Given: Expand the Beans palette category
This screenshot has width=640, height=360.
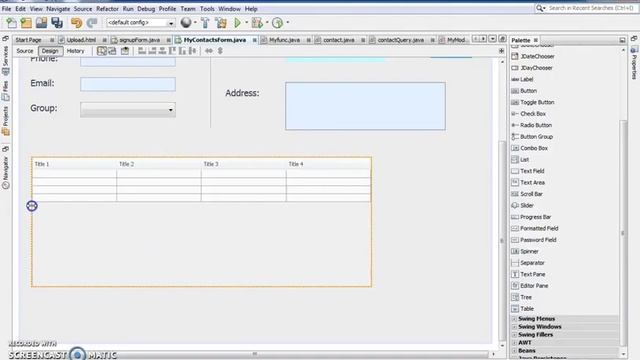Looking at the screenshot, I should (514, 351).
